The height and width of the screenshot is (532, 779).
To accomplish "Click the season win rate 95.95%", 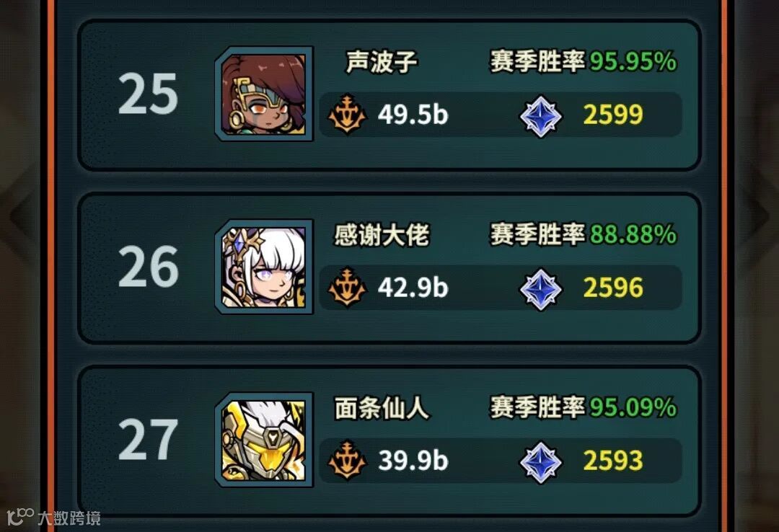I will click(x=633, y=61).
